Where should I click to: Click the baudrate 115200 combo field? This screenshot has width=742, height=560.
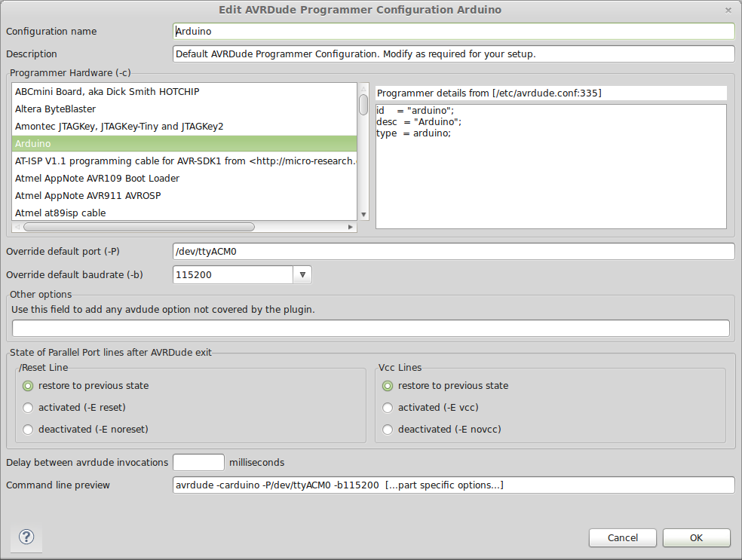pos(233,275)
